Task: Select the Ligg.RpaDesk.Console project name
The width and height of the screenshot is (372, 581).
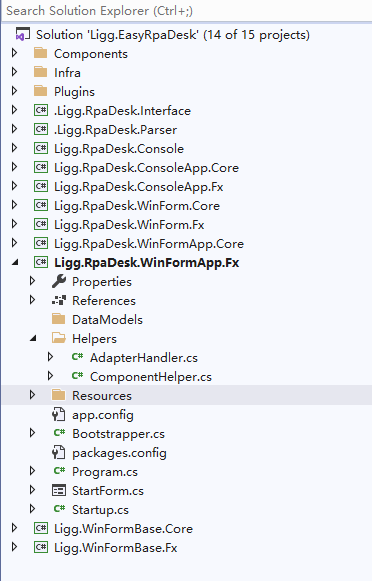Action: (x=119, y=149)
